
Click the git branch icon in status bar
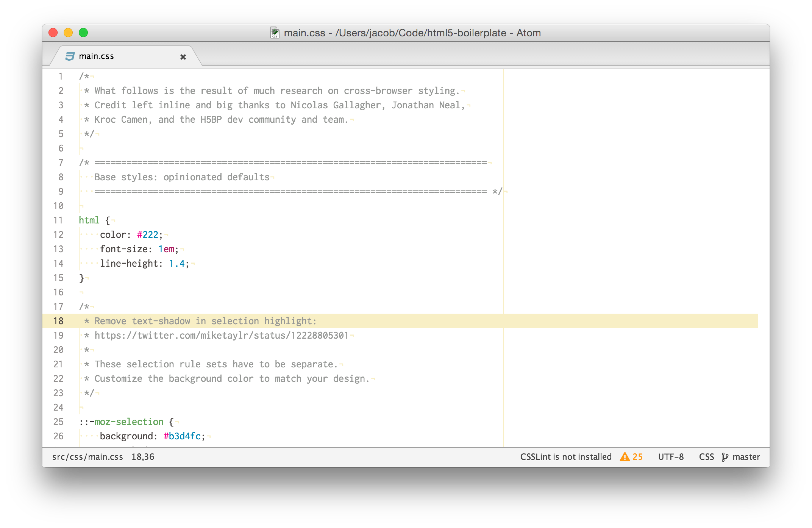725,457
